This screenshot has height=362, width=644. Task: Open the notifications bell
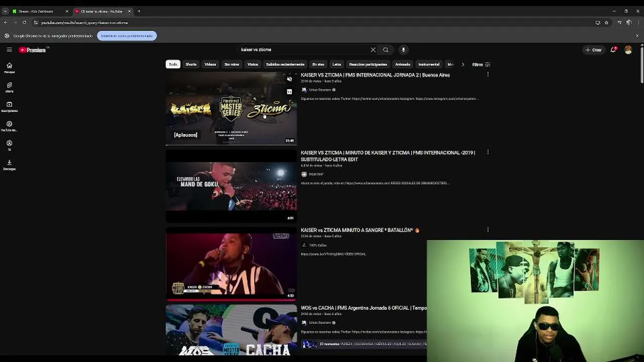click(613, 50)
